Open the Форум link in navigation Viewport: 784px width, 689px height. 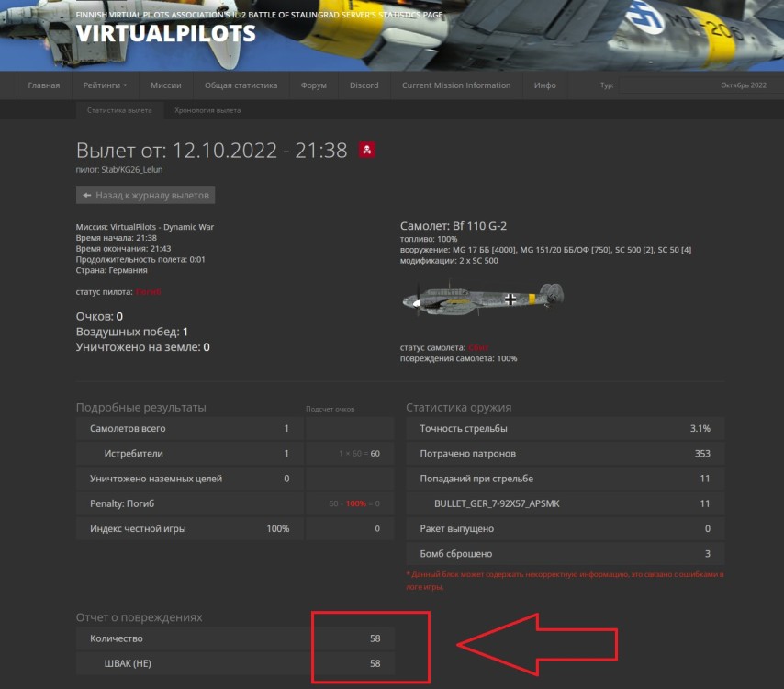(313, 85)
